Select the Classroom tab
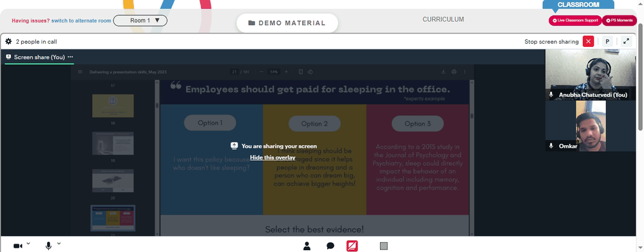 pos(578,5)
